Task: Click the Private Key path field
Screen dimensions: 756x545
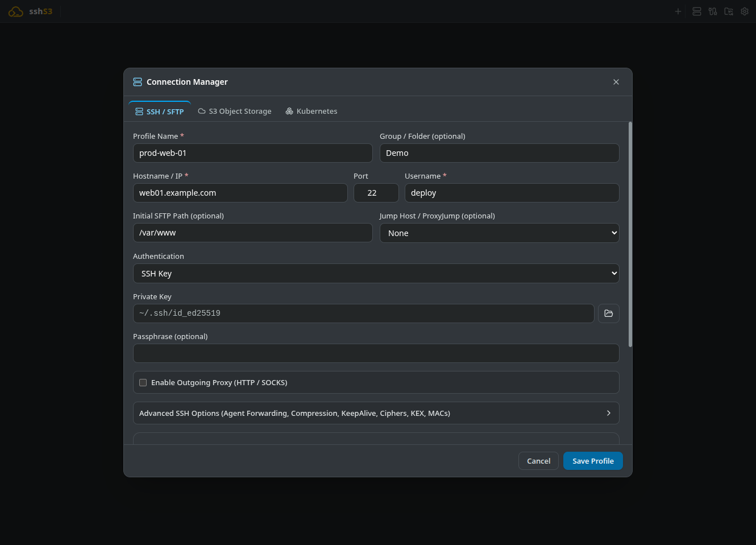Action: tap(364, 313)
